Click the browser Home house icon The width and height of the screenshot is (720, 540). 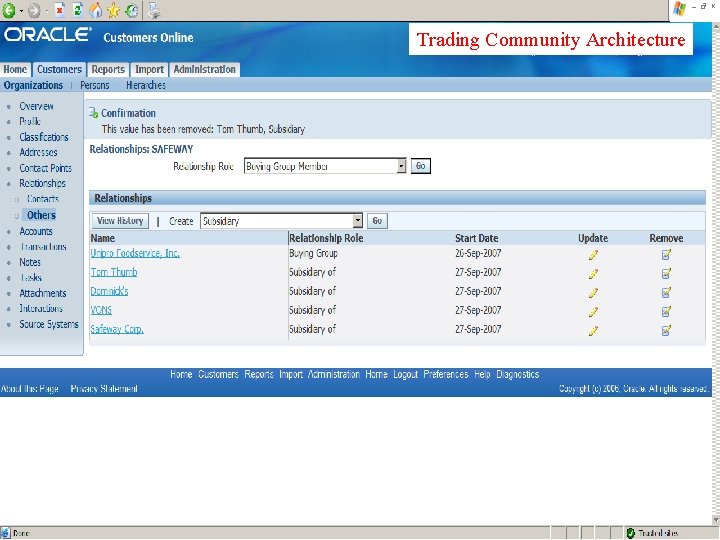(x=96, y=10)
